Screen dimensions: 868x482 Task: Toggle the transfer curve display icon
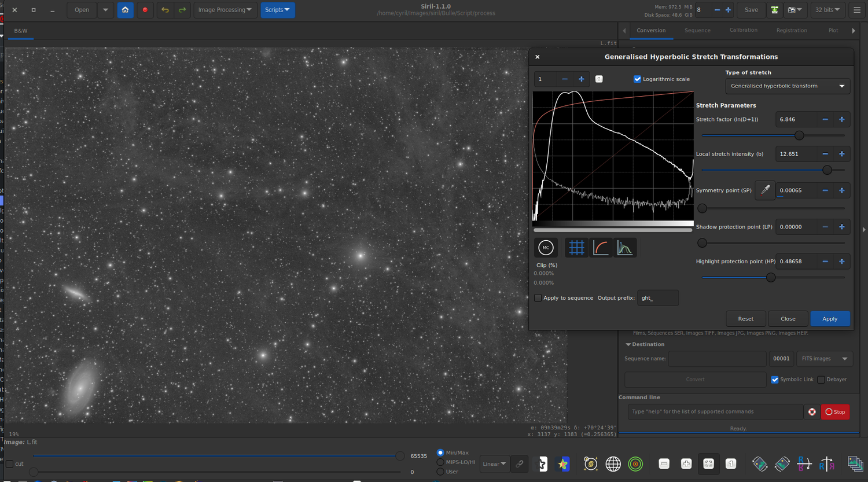click(x=601, y=248)
